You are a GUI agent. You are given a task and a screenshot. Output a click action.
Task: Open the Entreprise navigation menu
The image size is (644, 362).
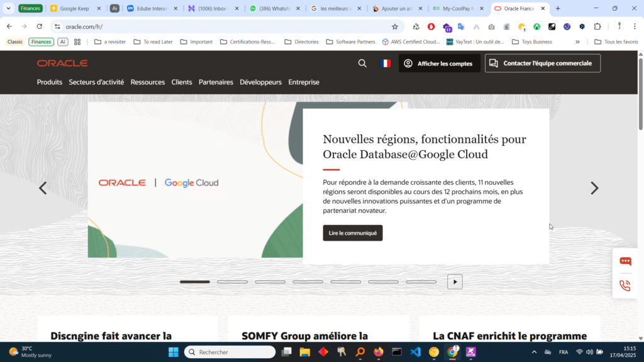point(304,82)
